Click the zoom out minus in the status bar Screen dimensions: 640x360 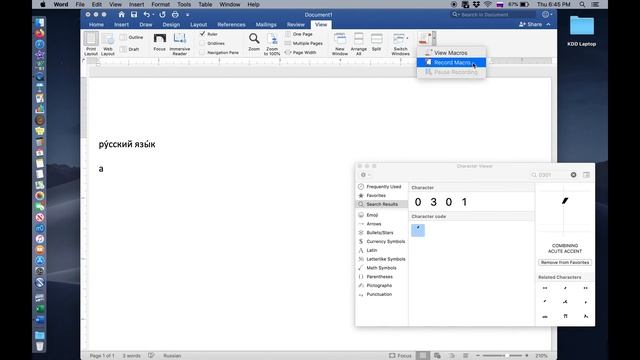click(x=478, y=356)
